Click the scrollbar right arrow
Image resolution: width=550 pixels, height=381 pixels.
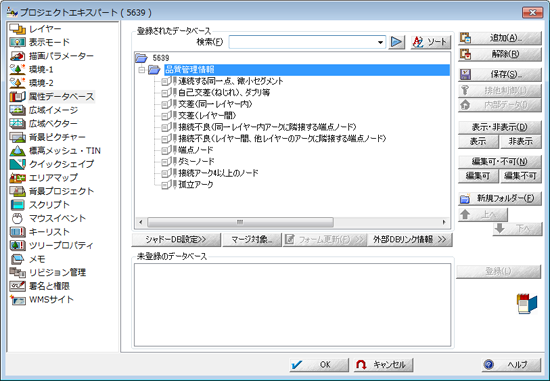tap(444, 222)
